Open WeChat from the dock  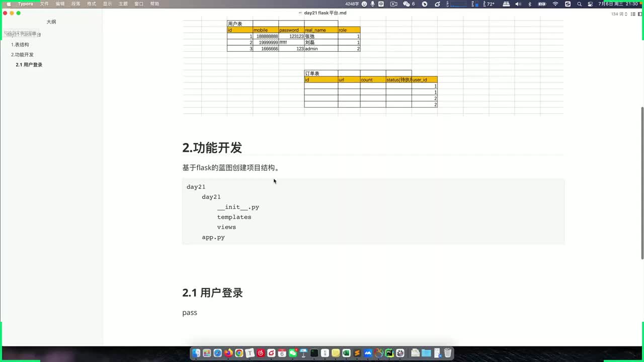click(x=293, y=353)
